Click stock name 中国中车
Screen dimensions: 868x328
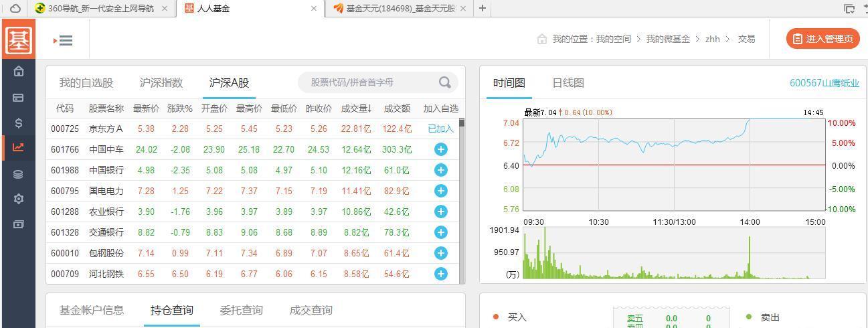(x=106, y=149)
